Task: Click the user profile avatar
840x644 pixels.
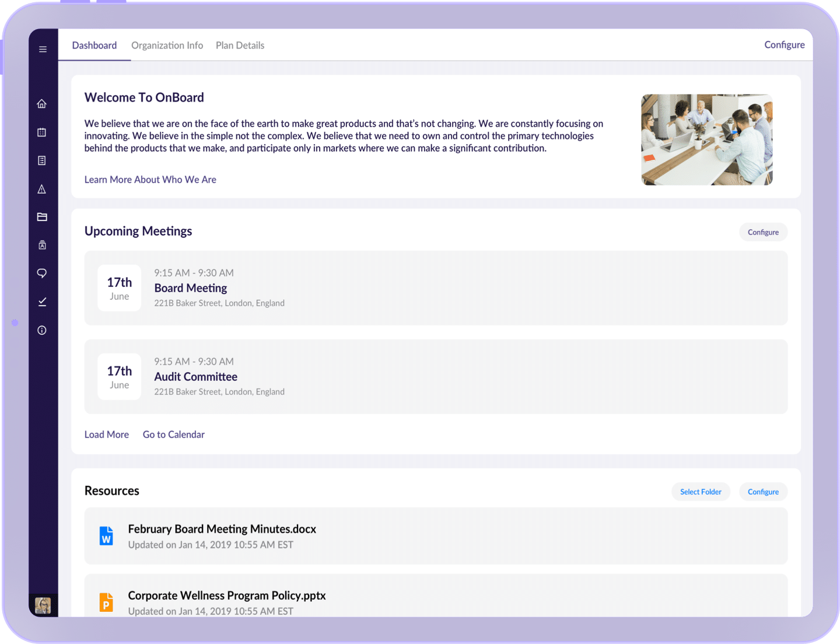Action: point(43,605)
